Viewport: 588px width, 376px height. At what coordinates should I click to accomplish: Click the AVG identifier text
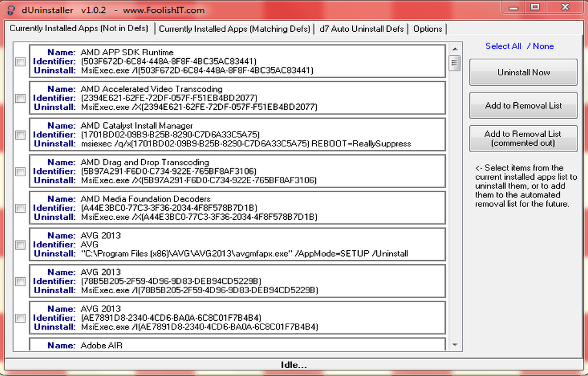(89, 245)
